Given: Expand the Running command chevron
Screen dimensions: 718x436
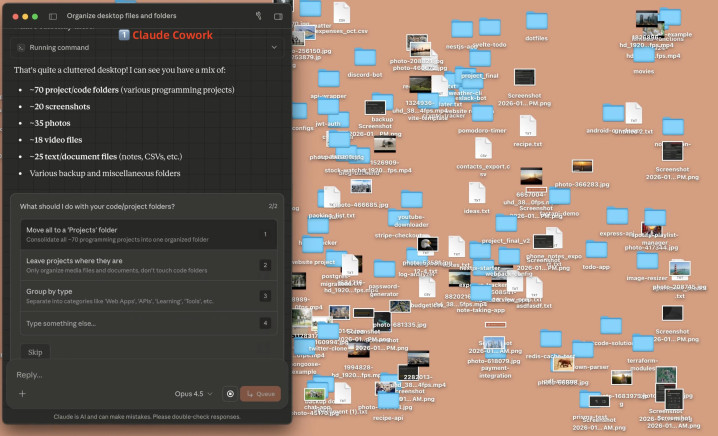Looking at the screenshot, I should click(274, 48).
